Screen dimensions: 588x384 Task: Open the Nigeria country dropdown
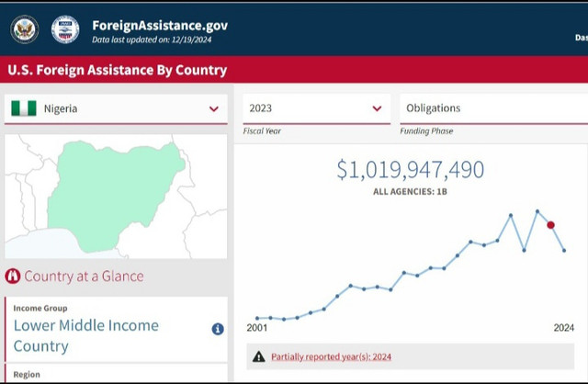tap(116, 108)
